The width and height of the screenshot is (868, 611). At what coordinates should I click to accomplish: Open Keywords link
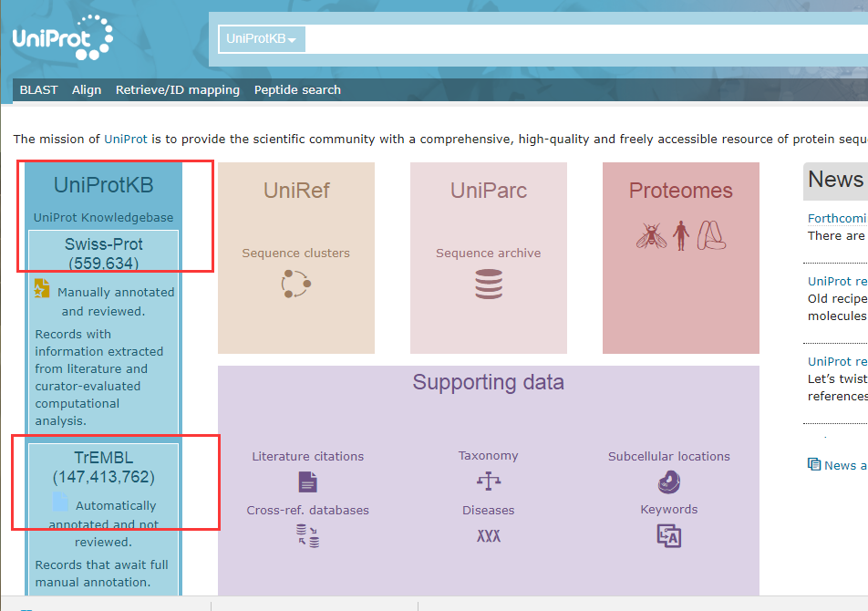(x=668, y=509)
